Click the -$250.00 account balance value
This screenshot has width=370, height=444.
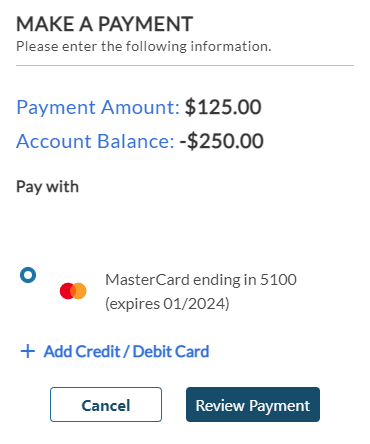point(222,141)
